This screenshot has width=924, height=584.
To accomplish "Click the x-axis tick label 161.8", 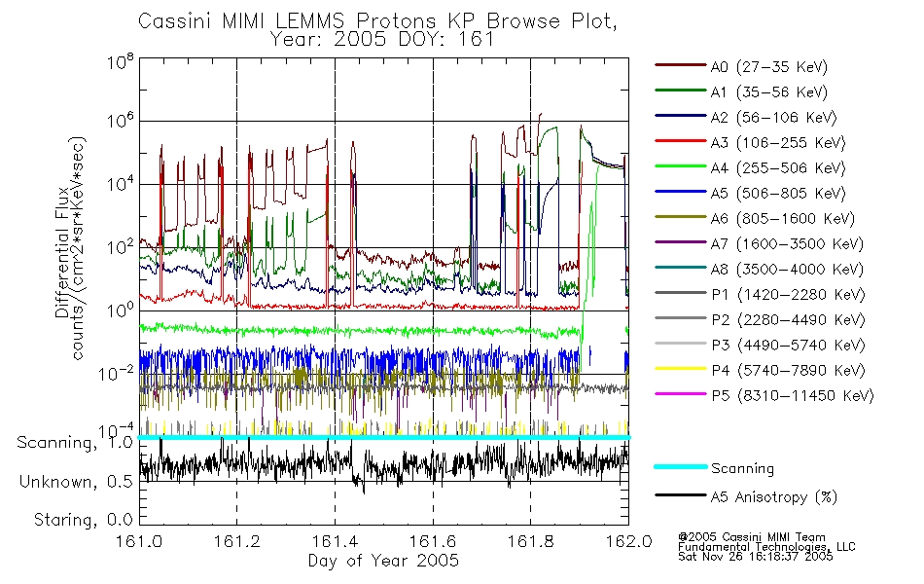I will pos(531,541).
